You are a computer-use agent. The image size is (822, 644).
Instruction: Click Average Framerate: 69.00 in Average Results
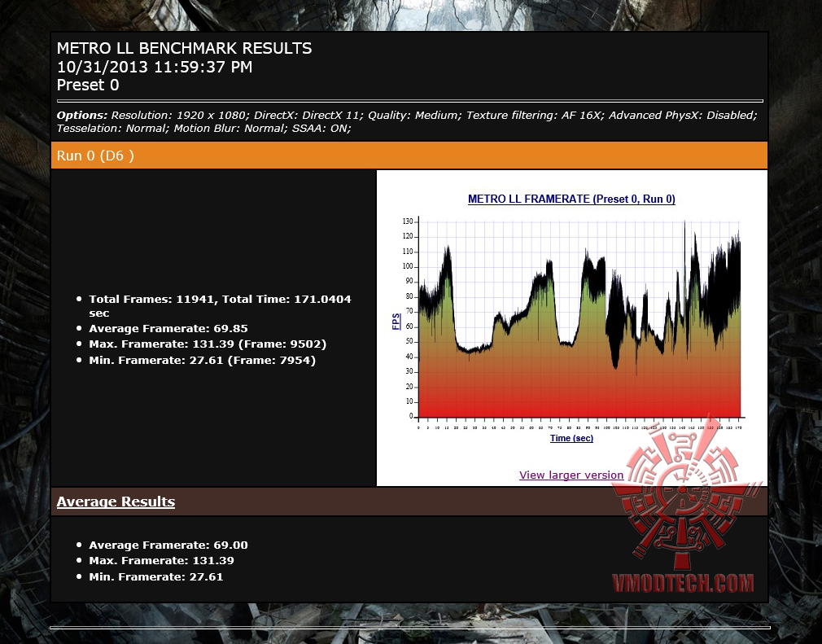168,545
